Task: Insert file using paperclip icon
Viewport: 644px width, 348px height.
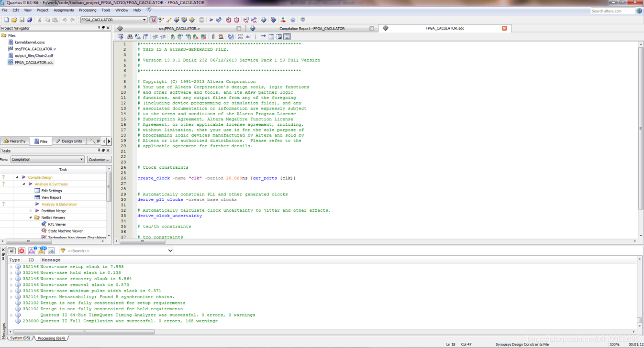Action: (213, 37)
